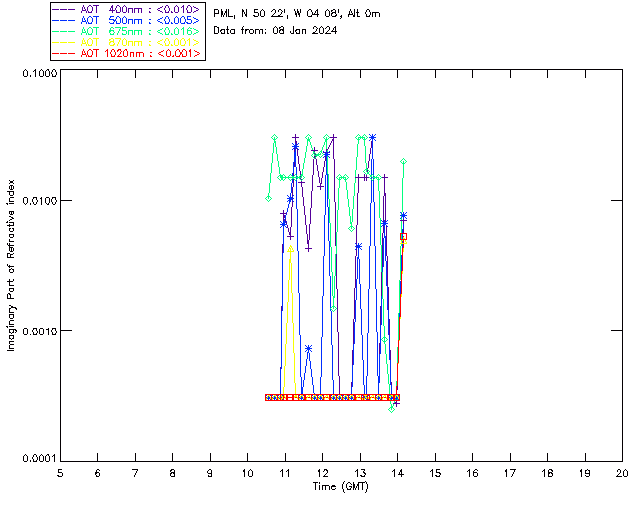Click the station text 'PML, N 50 22'

(x=248, y=13)
